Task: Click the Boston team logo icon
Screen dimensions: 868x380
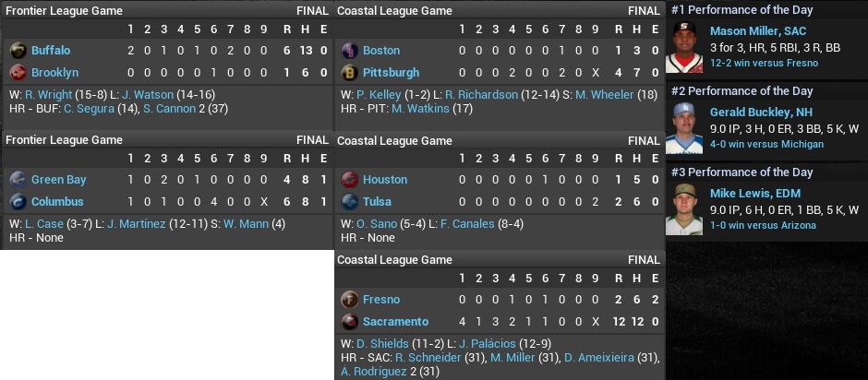Action: click(349, 50)
